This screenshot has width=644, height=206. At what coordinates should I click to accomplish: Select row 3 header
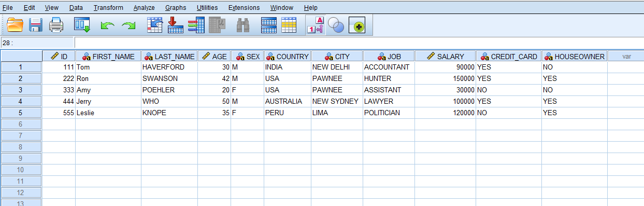(x=21, y=90)
